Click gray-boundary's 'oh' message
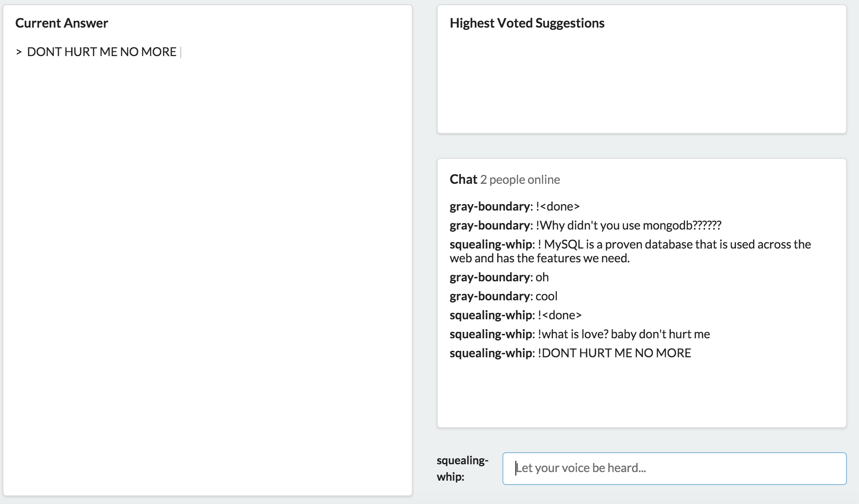The image size is (859, 504). [542, 277]
